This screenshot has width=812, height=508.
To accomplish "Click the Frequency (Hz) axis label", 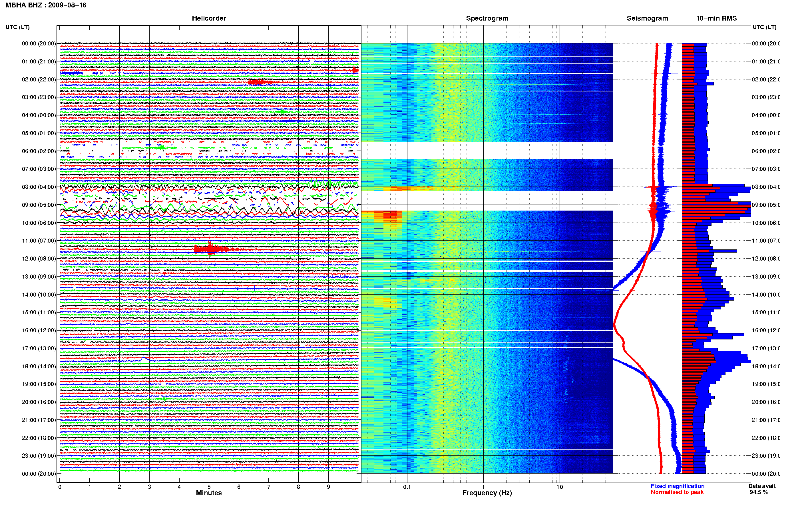I will point(487,493).
